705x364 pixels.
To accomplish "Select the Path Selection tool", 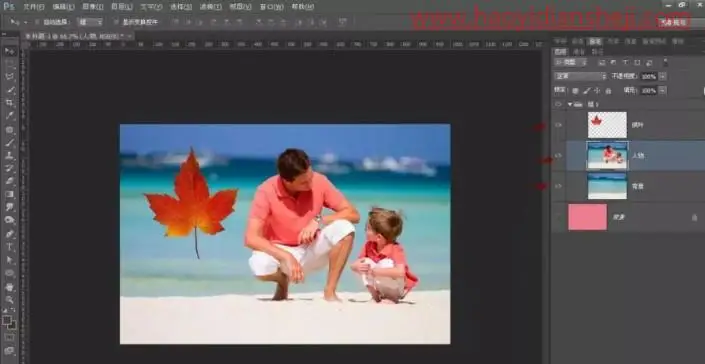I will 9,260.
